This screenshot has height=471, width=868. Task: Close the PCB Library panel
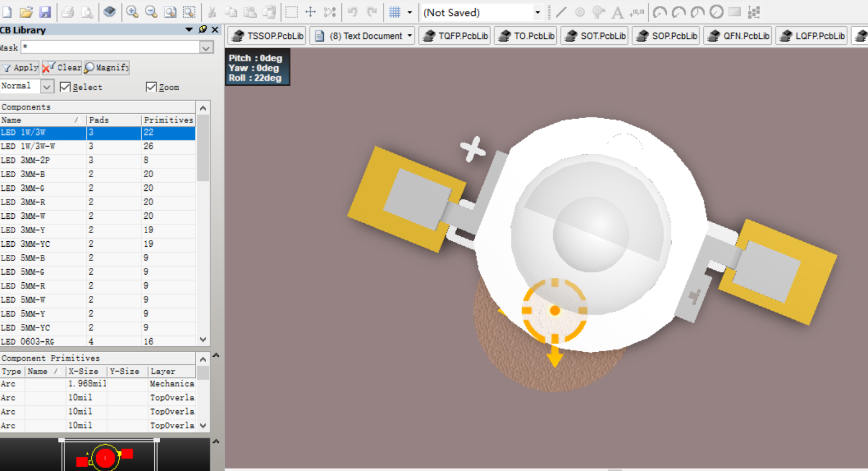click(215, 30)
